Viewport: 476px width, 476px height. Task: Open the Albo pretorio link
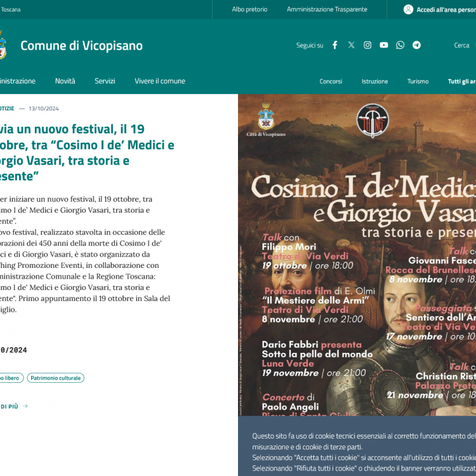click(249, 10)
